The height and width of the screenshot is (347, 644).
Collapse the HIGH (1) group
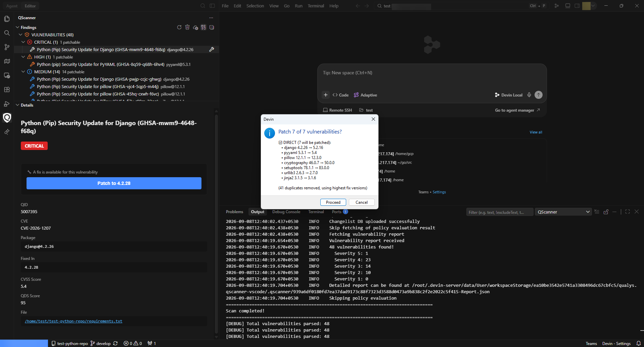pyautogui.click(x=23, y=57)
